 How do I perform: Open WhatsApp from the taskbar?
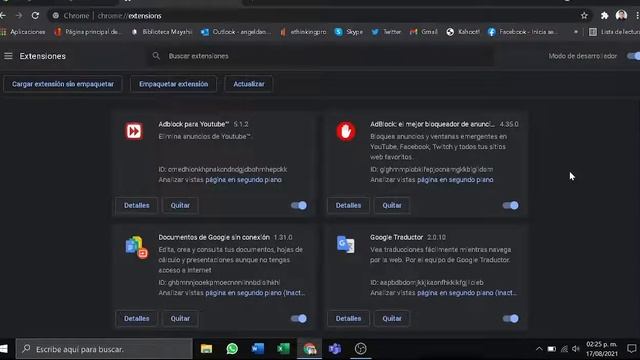tap(232, 349)
